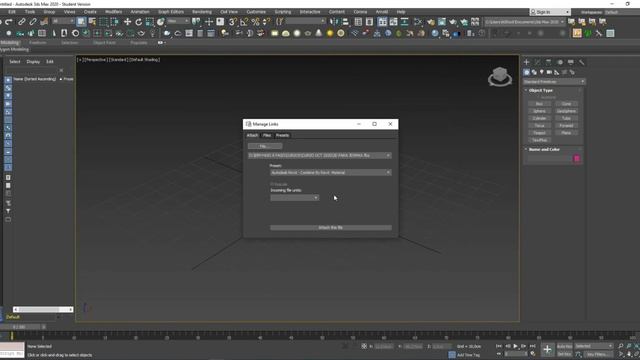Viewport: 640px width, 360px height.
Task: Toggle Spinner Snap on the toolbar
Action: [x=266, y=22]
